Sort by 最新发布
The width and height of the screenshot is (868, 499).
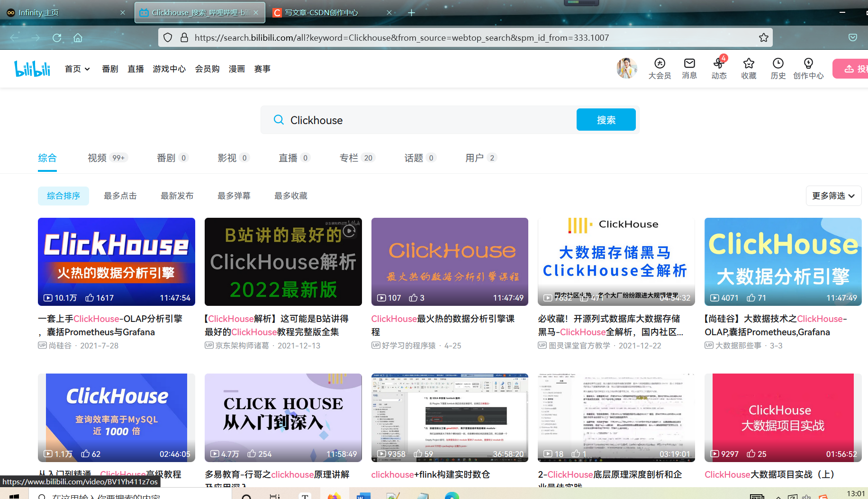(x=177, y=196)
